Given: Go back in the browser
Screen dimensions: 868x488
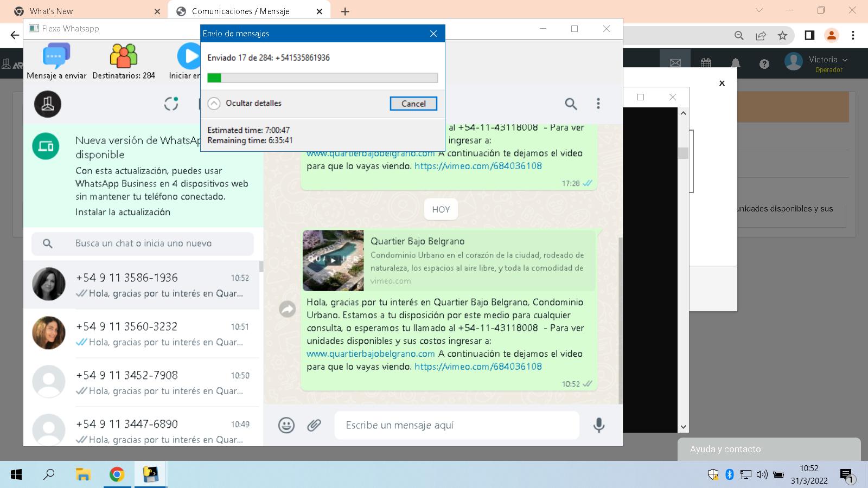Looking at the screenshot, I should (15, 35).
